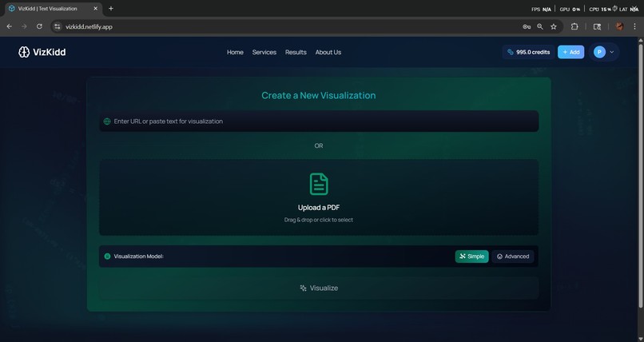Select the Simple visualization model
This screenshot has height=342, width=644.
[471, 256]
